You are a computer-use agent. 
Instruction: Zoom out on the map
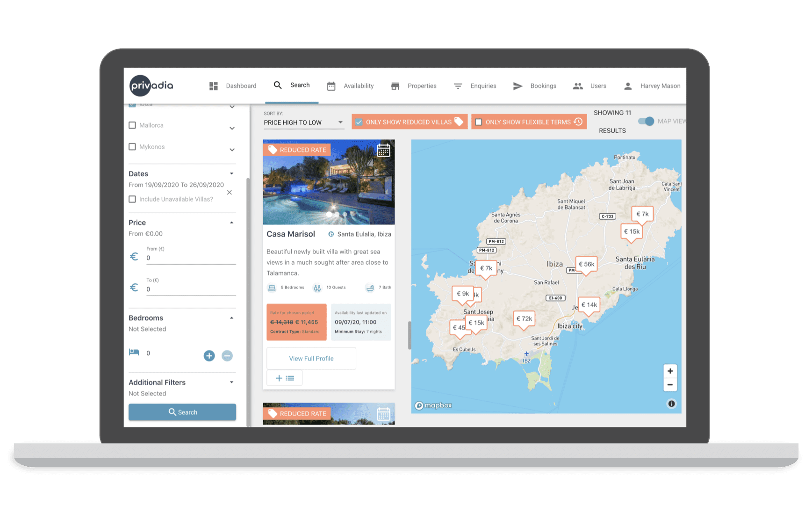[670, 384]
